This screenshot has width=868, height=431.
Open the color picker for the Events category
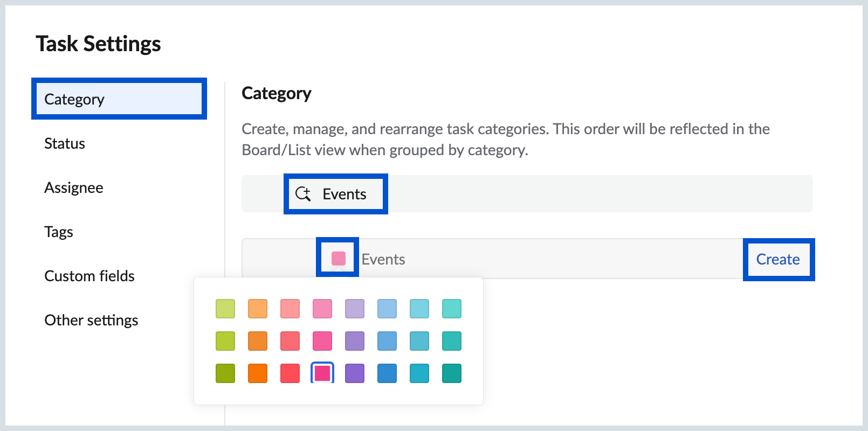[x=337, y=258]
